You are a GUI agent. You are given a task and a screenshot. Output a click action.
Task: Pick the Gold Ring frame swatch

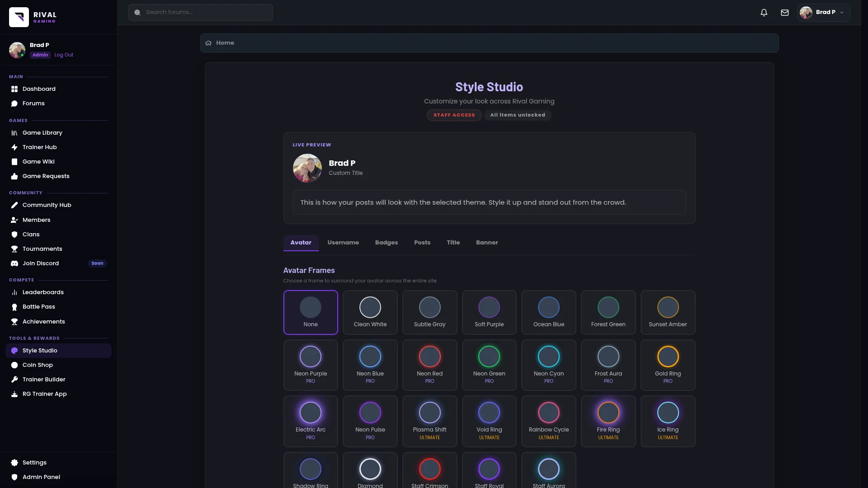click(668, 357)
